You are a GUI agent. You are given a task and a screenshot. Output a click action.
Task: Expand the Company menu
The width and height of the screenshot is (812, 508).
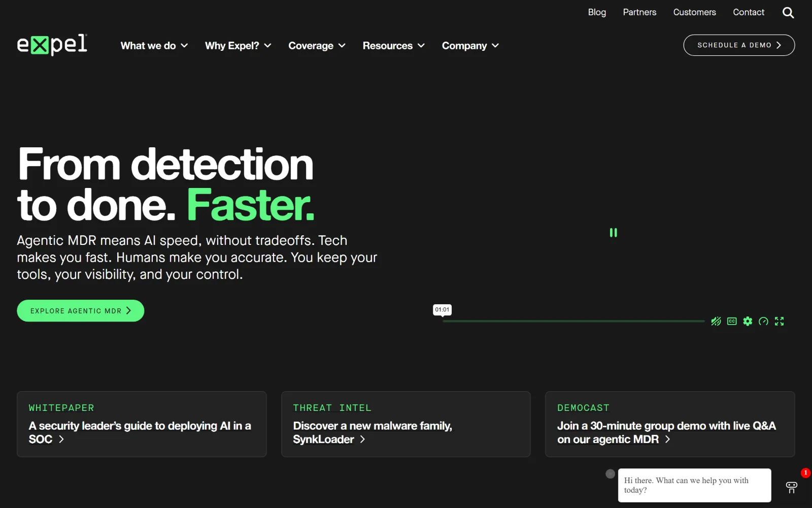(x=470, y=46)
